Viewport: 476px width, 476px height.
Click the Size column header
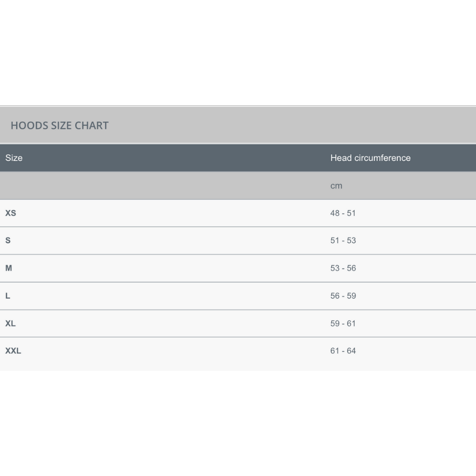[14, 158]
